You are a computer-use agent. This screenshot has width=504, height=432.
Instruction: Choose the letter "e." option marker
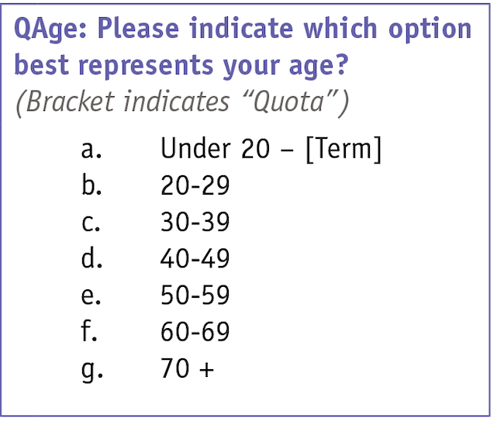[x=91, y=295]
